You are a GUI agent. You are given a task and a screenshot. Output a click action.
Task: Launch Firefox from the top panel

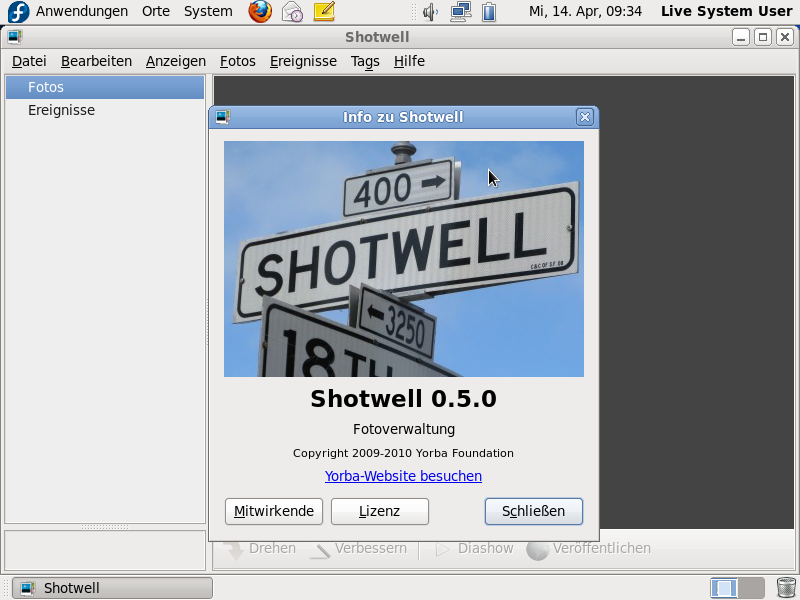pos(260,11)
